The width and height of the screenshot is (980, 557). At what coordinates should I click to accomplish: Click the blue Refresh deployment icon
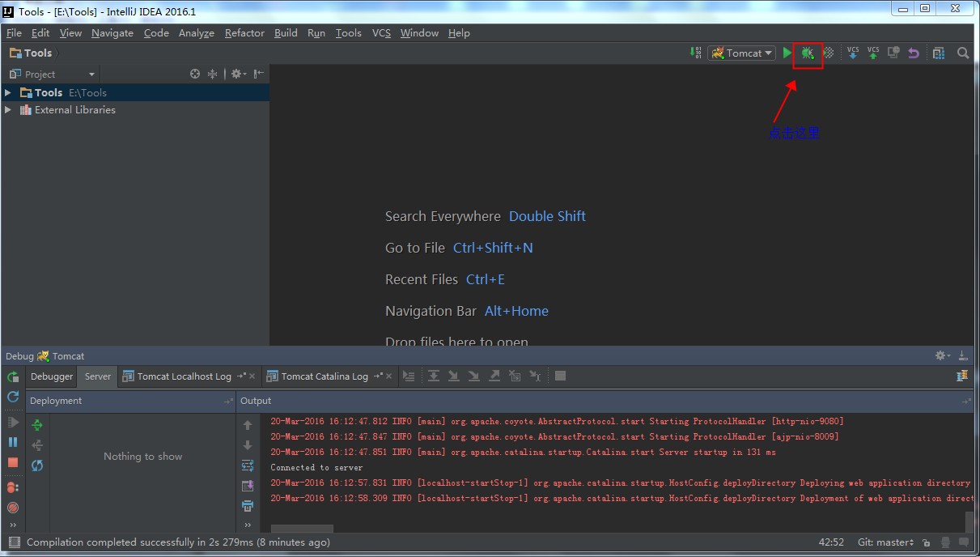click(37, 466)
